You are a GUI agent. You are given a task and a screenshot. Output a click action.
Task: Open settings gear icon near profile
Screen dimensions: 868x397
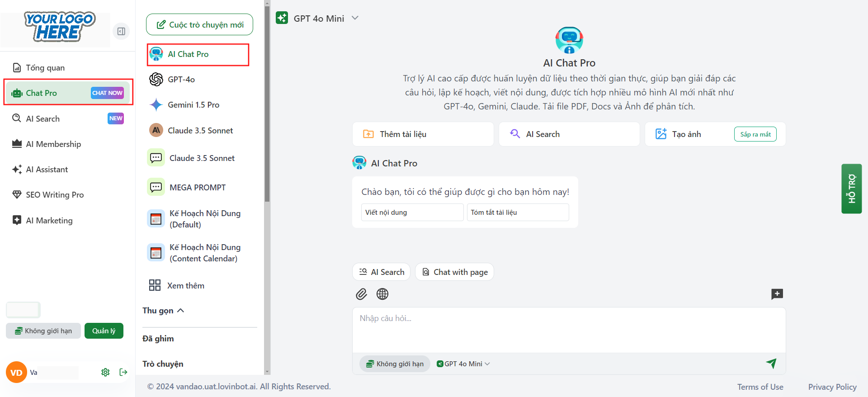tap(105, 372)
